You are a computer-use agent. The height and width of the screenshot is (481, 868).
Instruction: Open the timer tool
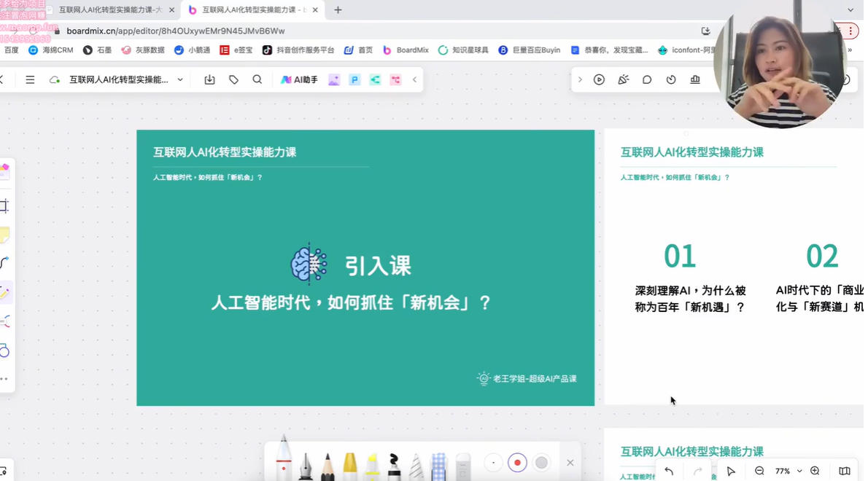point(671,79)
